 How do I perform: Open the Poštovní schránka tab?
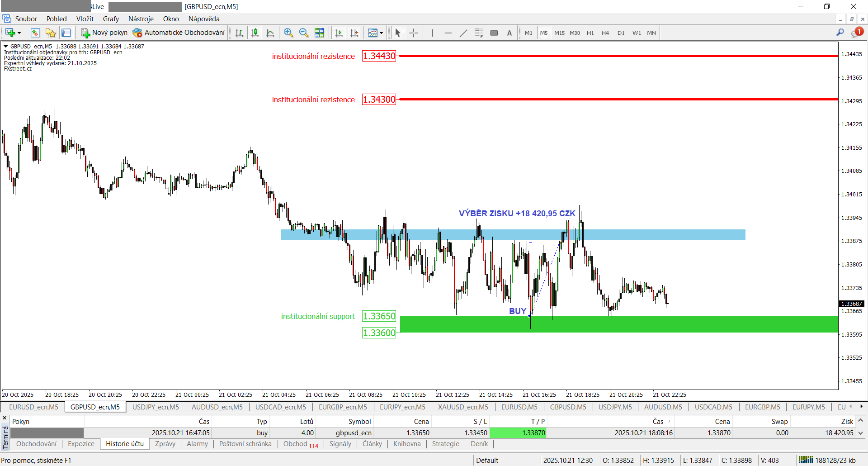pyautogui.click(x=245, y=444)
